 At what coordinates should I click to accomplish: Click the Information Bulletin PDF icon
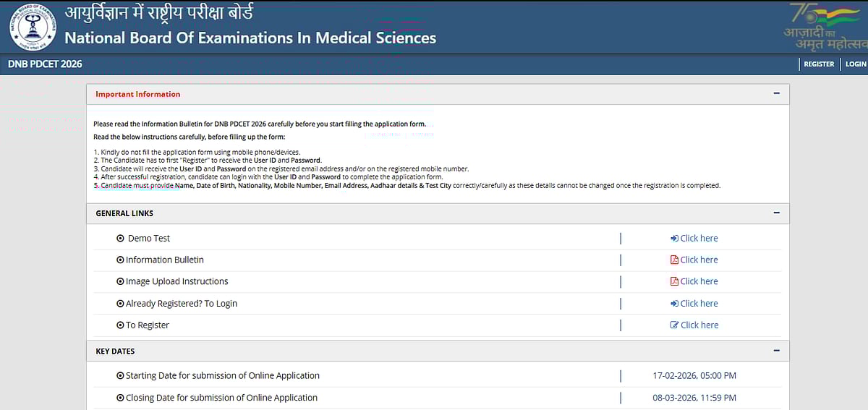(674, 260)
